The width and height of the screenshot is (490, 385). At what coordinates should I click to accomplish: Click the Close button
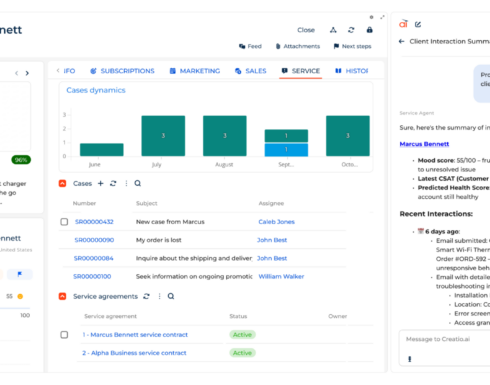[x=306, y=30]
